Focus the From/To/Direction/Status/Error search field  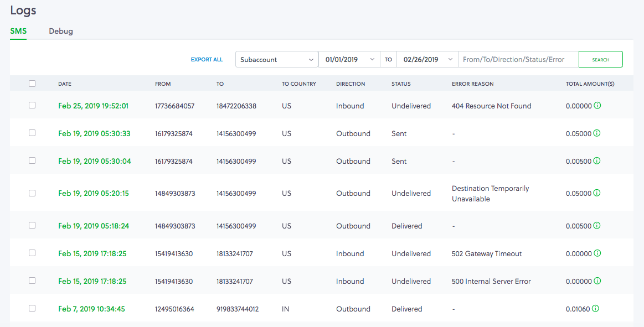pos(518,59)
